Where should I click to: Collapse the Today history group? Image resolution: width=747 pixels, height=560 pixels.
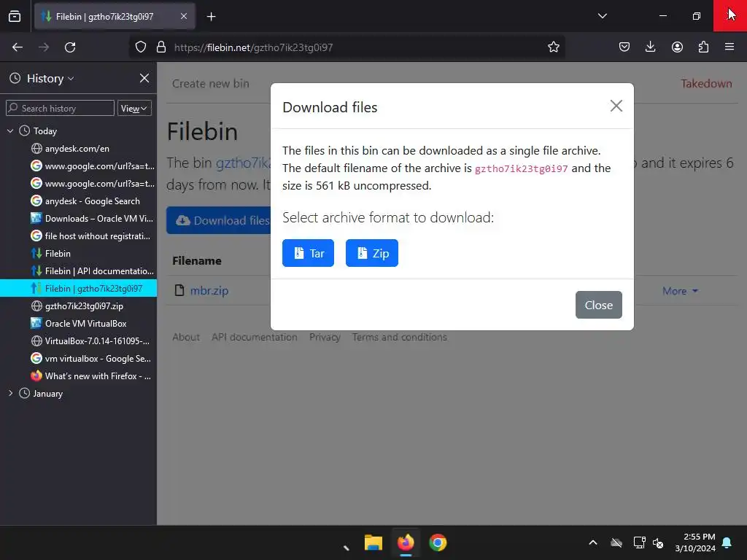tap(10, 131)
